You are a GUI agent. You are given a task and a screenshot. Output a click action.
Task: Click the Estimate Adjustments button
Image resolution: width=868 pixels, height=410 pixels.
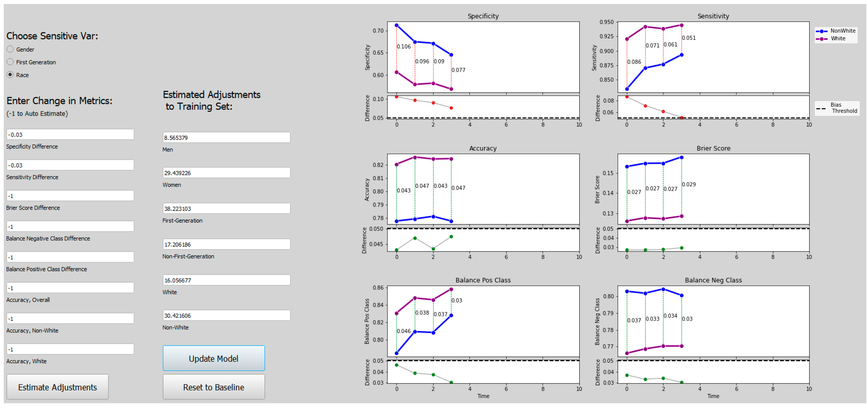pyautogui.click(x=57, y=387)
